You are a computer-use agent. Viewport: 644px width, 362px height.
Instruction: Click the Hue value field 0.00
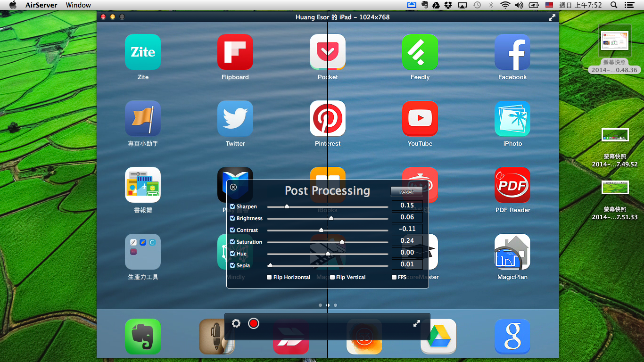point(407,253)
